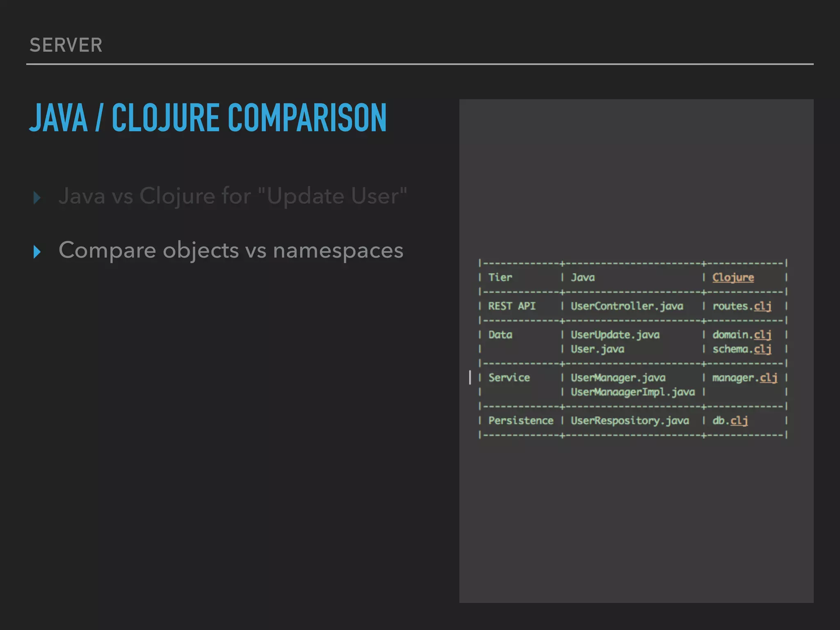Click 'UserManager.java' in the table

point(618,378)
